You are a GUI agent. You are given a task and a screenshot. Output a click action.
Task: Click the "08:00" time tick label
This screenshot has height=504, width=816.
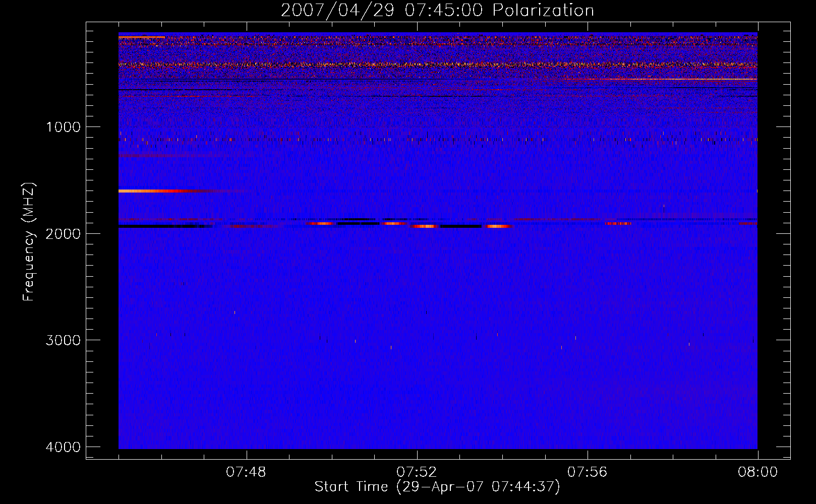coord(757,472)
